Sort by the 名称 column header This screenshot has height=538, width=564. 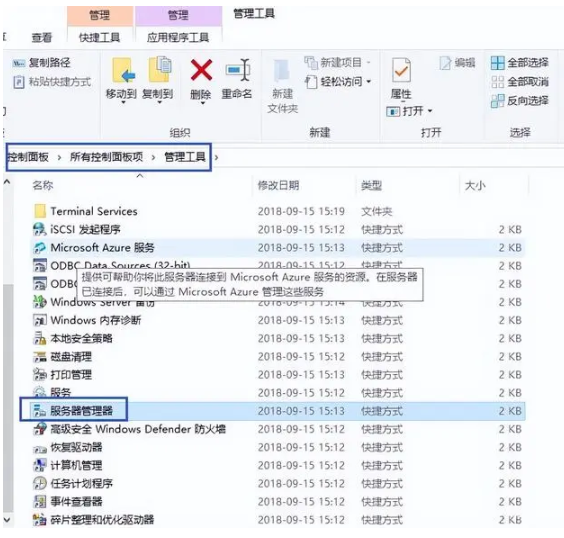click(43, 185)
